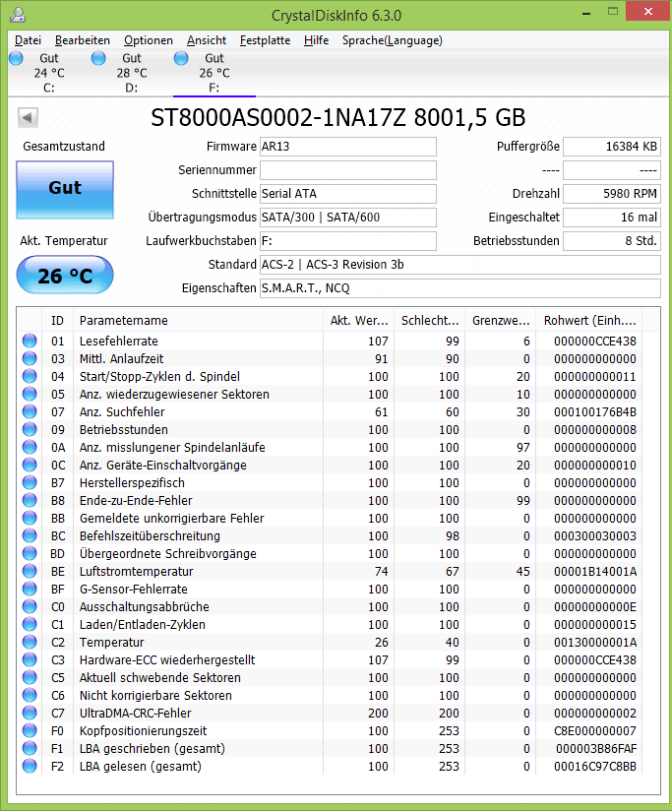This screenshot has width=672, height=811.
Task: Click the Eigenschaften field S.M.A.R.T., NCQ
Action: click(x=460, y=288)
